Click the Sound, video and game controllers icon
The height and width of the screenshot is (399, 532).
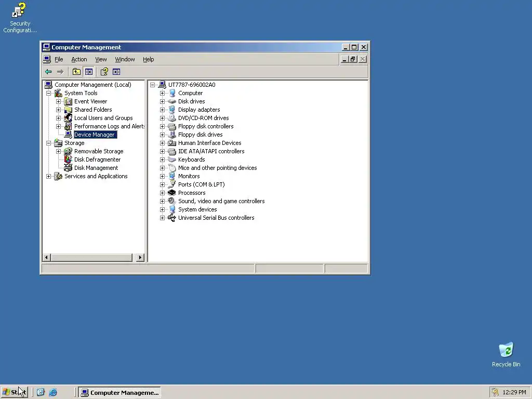click(x=172, y=201)
